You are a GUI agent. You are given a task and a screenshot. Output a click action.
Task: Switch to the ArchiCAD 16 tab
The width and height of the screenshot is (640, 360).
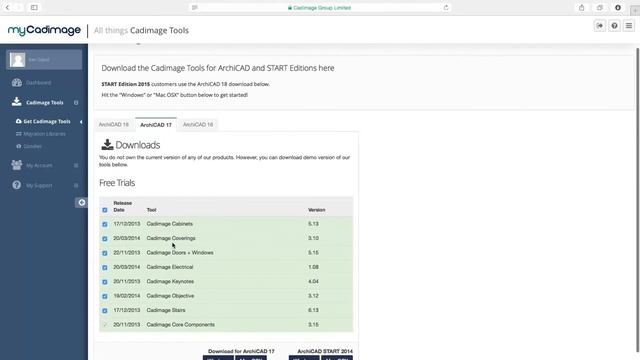pos(198,124)
